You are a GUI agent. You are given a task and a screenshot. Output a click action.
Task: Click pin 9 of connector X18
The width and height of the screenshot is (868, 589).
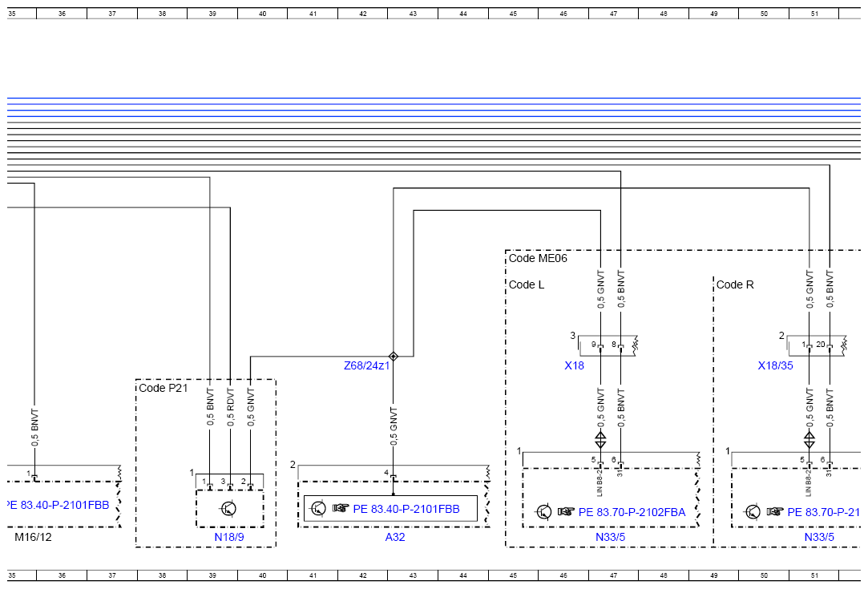[x=593, y=345]
